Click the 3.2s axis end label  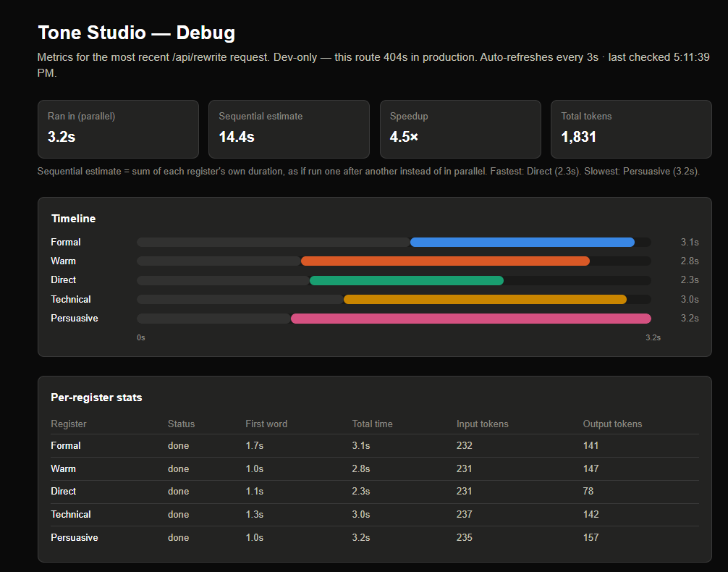pyautogui.click(x=653, y=338)
